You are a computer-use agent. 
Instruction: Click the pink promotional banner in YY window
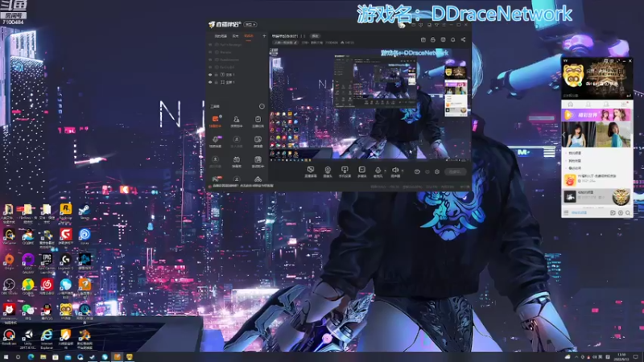pos(597,115)
